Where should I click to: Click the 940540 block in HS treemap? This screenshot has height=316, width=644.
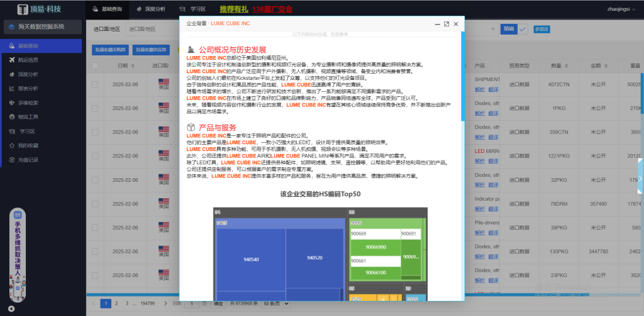(x=250, y=258)
